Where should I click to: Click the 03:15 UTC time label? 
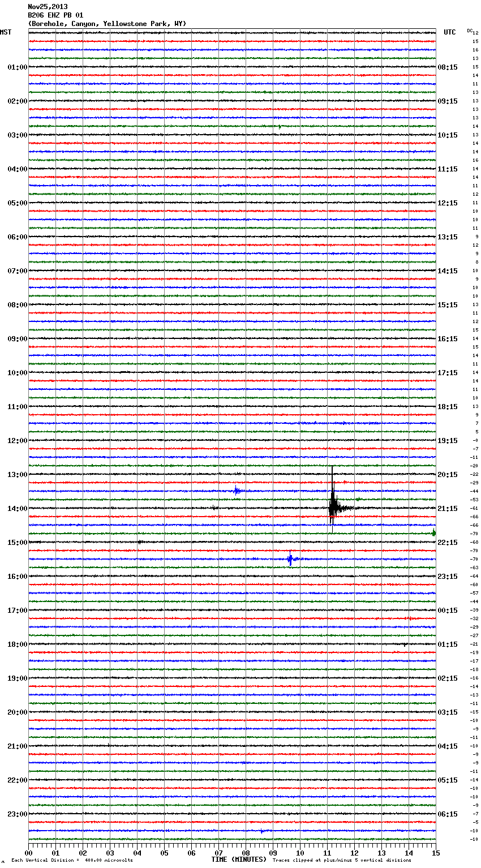point(448,712)
